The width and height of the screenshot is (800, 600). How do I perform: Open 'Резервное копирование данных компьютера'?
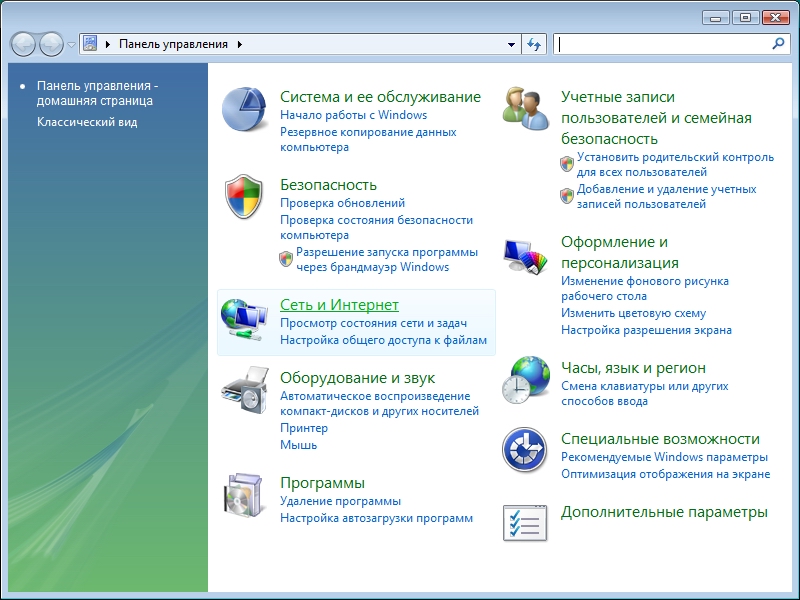[368, 139]
